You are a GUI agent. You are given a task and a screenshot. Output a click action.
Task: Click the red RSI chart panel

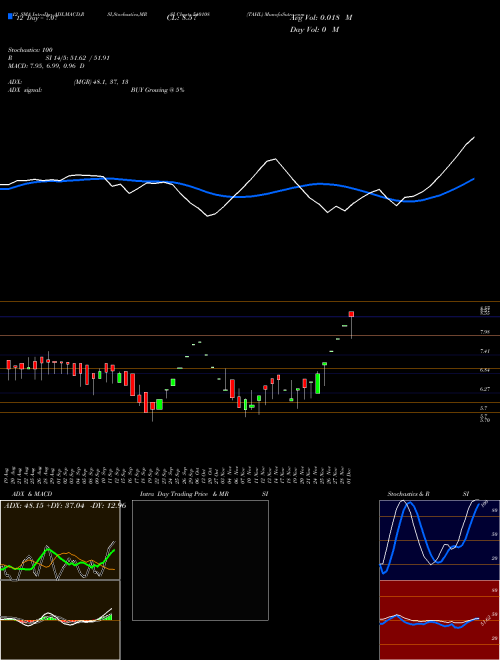439,620
